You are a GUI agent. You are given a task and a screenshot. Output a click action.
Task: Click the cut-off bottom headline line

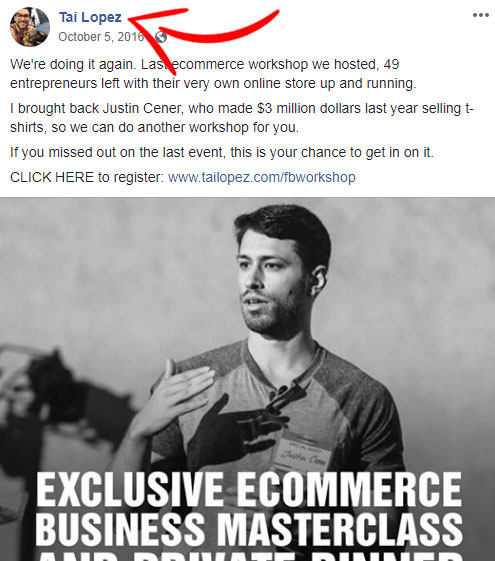[x=249, y=556]
